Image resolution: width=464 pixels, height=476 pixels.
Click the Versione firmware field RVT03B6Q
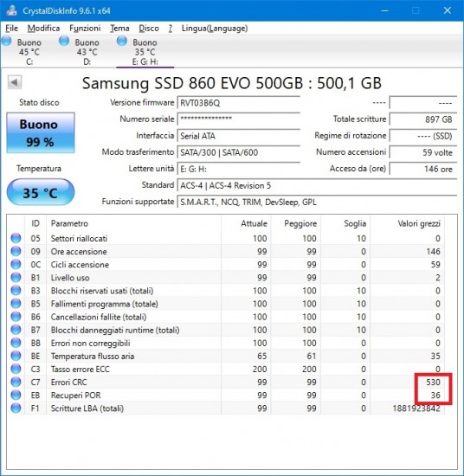239,103
